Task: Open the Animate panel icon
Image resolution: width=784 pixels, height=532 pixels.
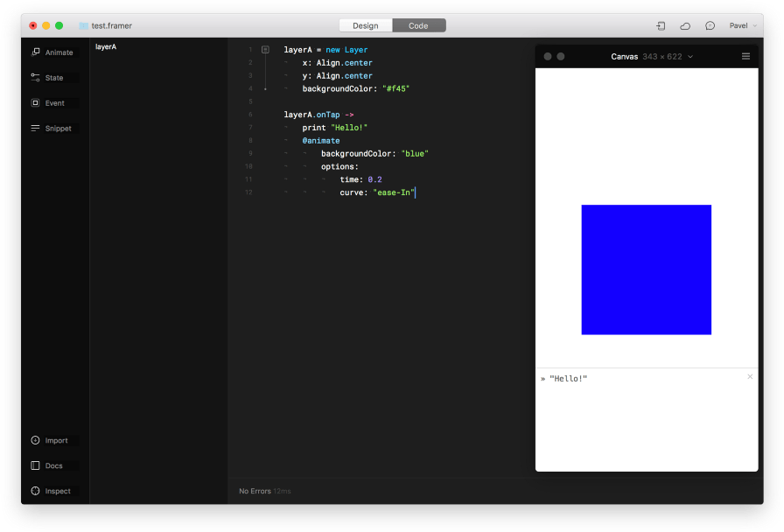Action: pyautogui.click(x=36, y=52)
